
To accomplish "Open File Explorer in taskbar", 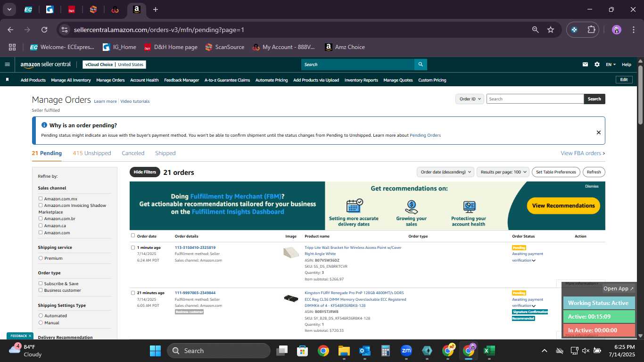I will [344, 351].
